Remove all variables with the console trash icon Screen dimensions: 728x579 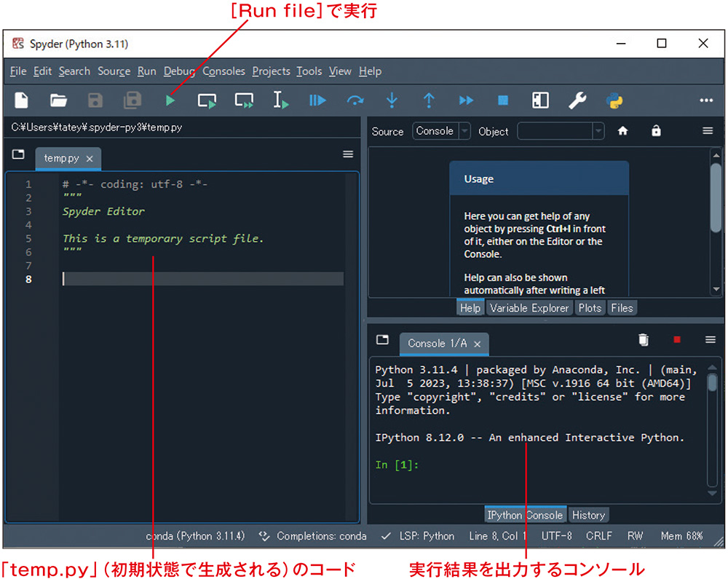[644, 340]
